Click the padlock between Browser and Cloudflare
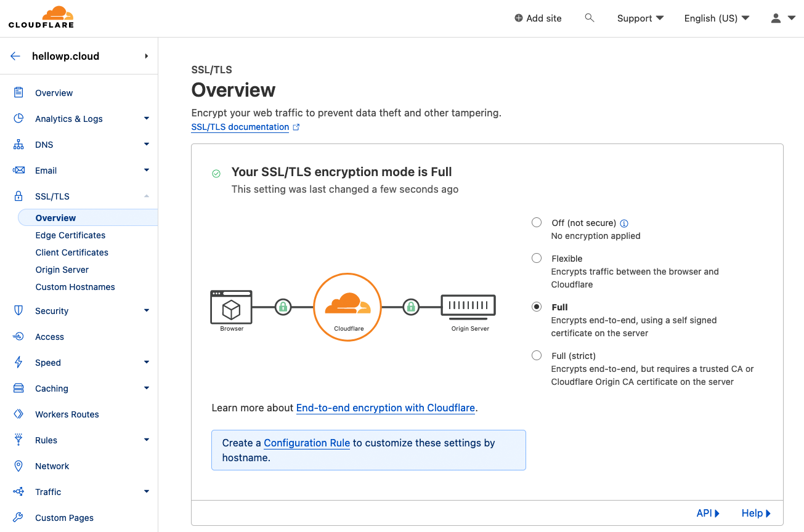The width and height of the screenshot is (804, 532). pos(283,306)
